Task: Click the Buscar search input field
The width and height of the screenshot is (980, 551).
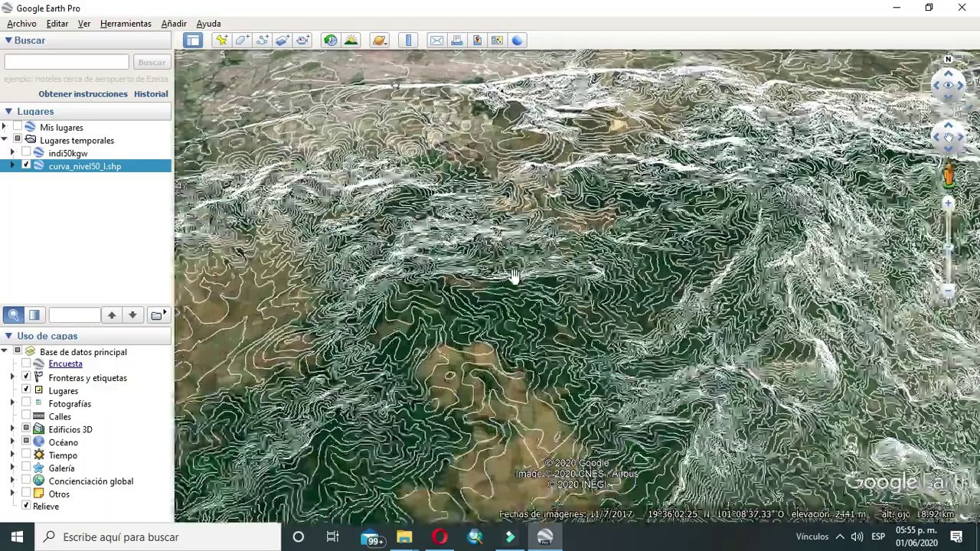Action: pyautogui.click(x=67, y=62)
